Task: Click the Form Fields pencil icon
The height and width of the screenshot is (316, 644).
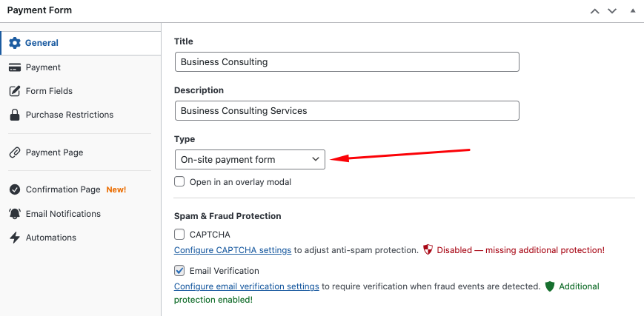Action: click(14, 91)
